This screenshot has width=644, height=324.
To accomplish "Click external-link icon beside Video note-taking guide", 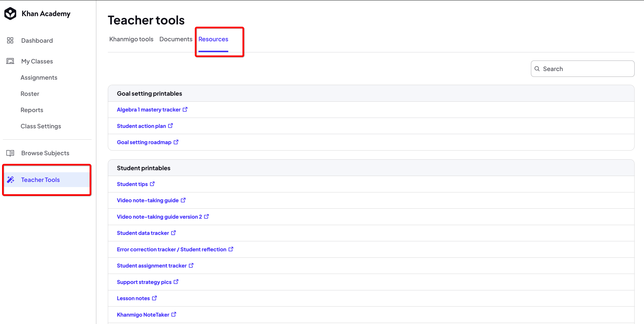I will (x=183, y=200).
